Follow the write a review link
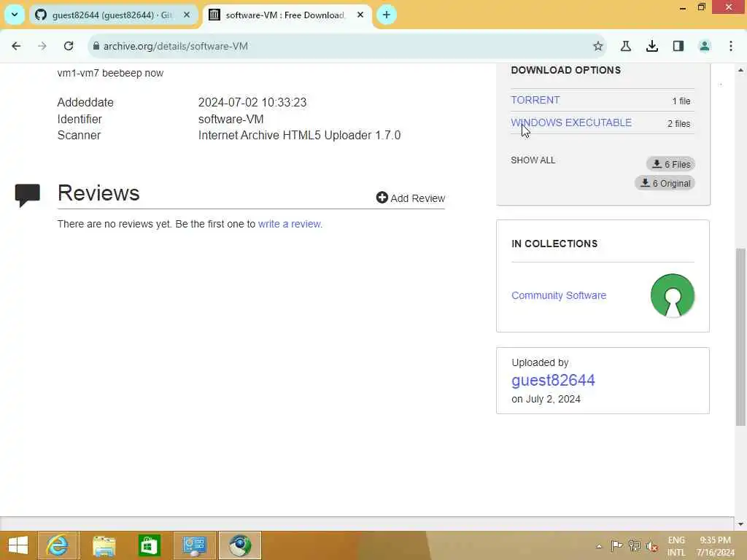The image size is (747, 560). coord(290,224)
